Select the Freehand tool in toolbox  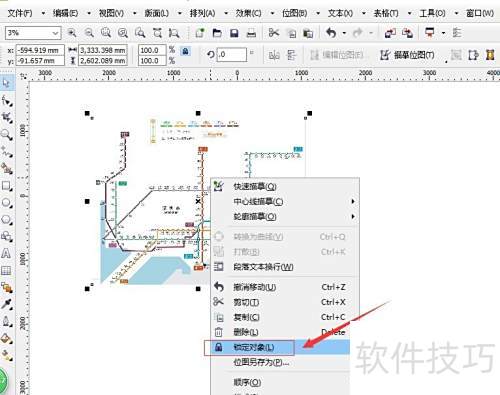pyautogui.click(x=7, y=152)
